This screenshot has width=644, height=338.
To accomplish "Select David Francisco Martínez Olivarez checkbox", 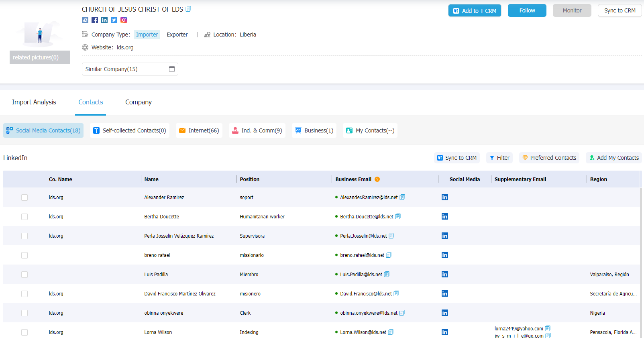I will 24,294.
